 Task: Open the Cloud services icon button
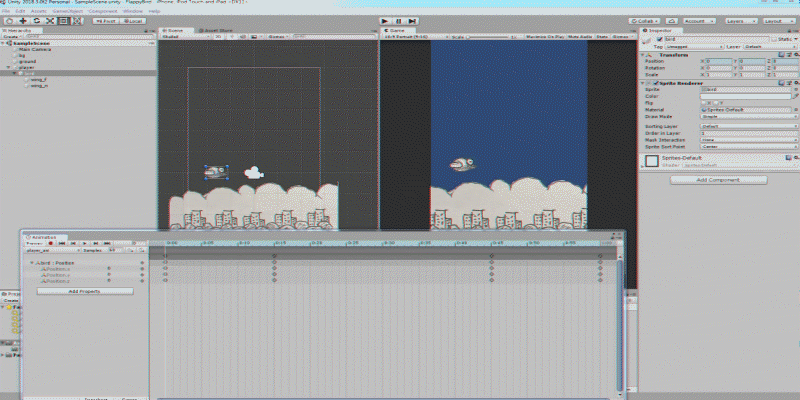672,21
